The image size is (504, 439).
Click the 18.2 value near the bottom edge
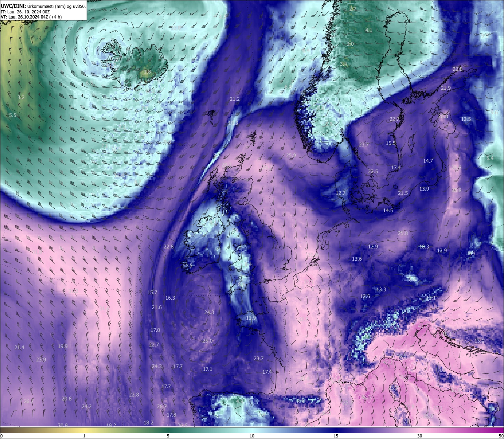click(148, 422)
